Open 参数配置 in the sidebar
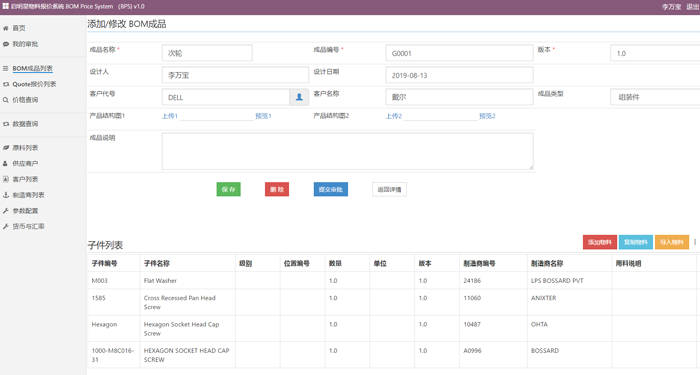700x375 pixels. (x=25, y=211)
